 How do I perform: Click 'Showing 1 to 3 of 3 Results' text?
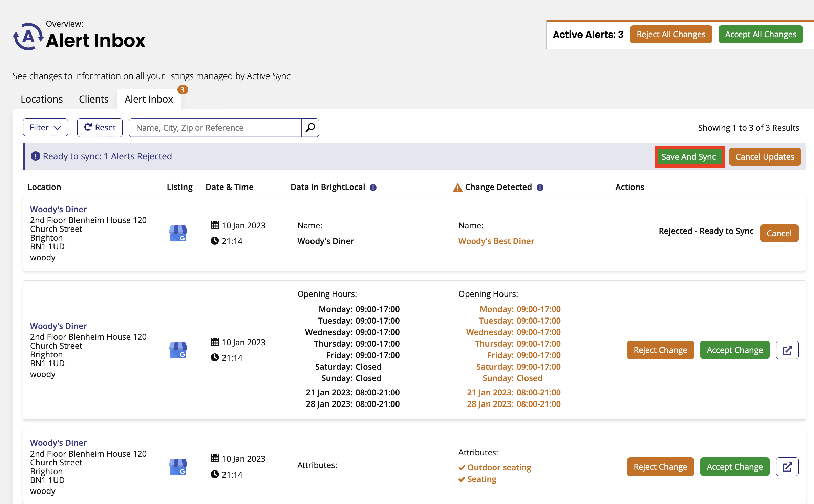coord(748,128)
